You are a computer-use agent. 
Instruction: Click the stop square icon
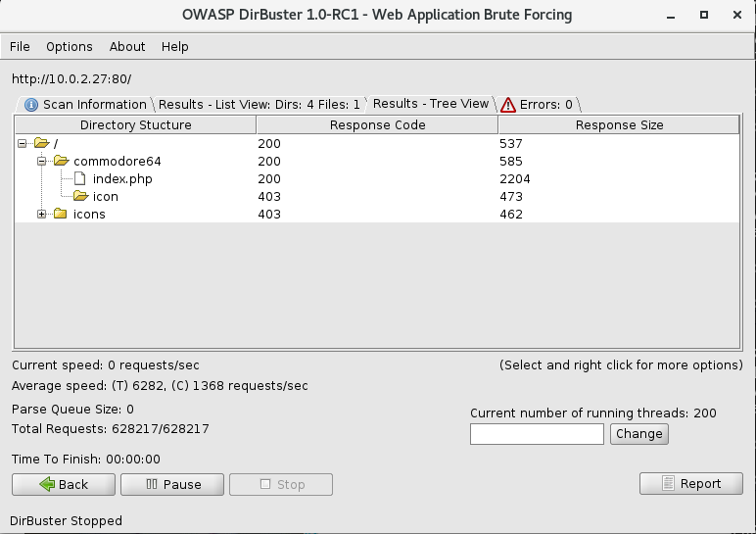[265, 484]
